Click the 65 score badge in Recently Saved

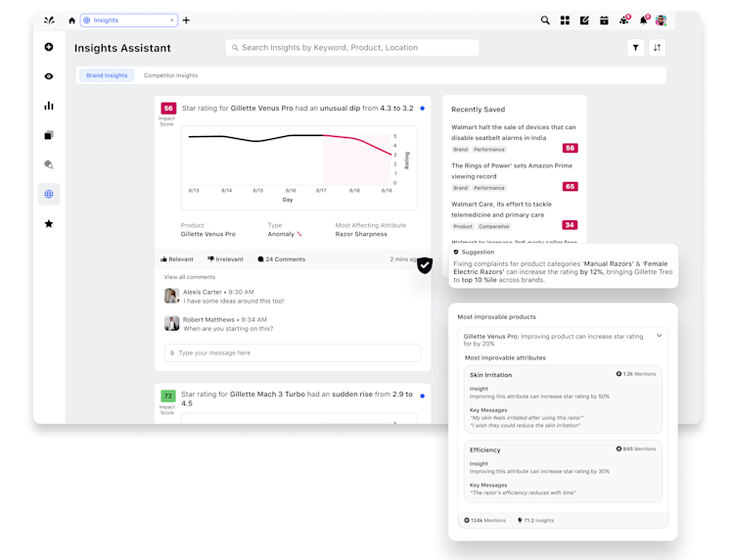click(x=570, y=186)
